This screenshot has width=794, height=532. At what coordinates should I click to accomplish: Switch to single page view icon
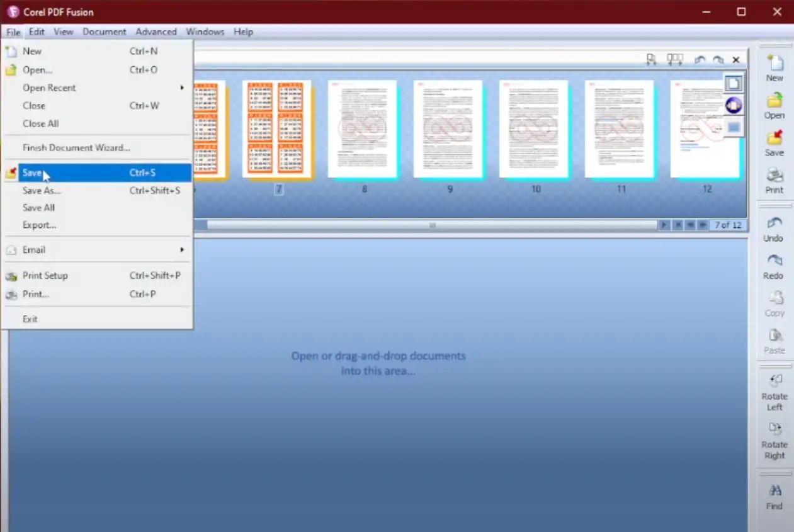tap(734, 83)
